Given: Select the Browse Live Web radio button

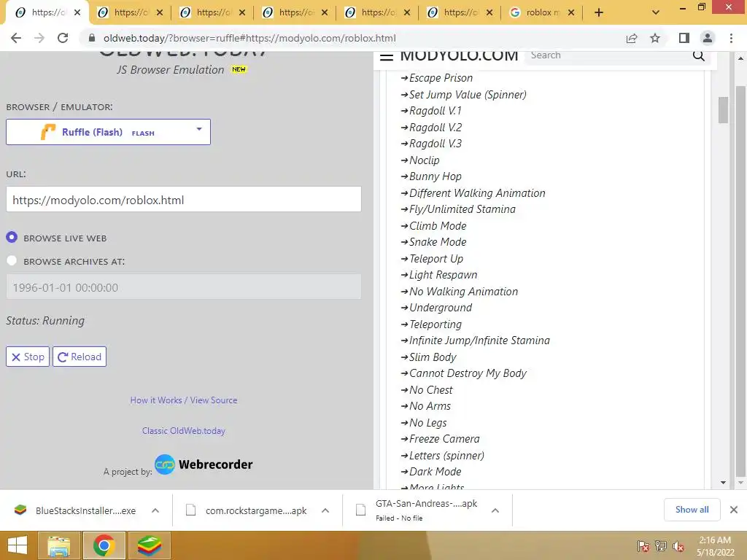Looking at the screenshot, I should (12, 237).
